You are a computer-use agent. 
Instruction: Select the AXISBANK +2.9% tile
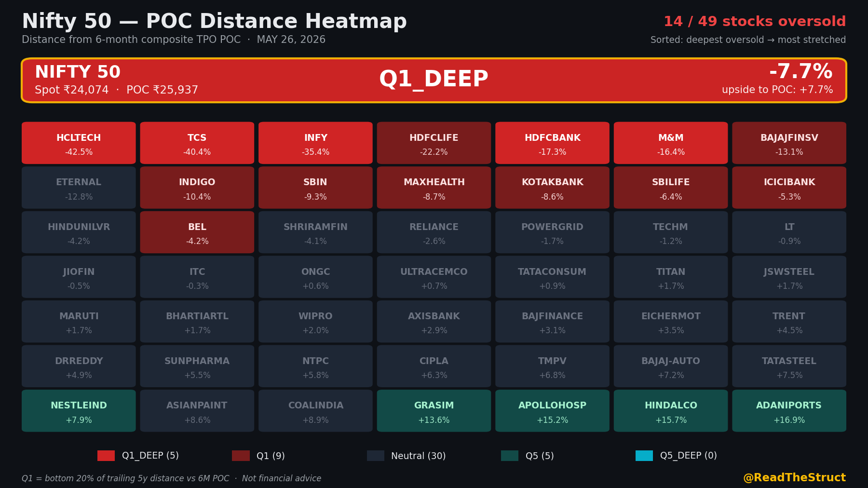click(x=434, y=322)
